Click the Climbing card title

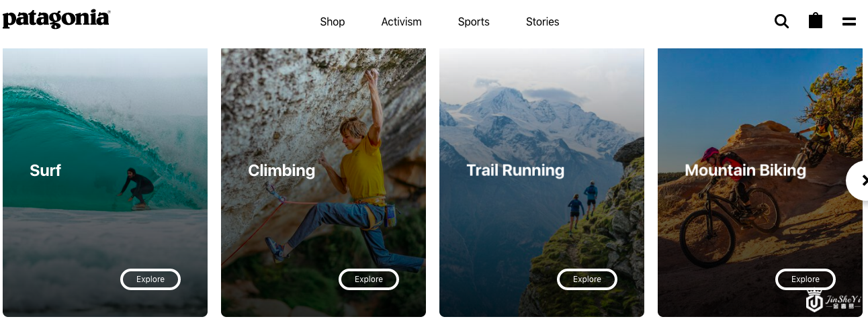click(x=281, y=171)
